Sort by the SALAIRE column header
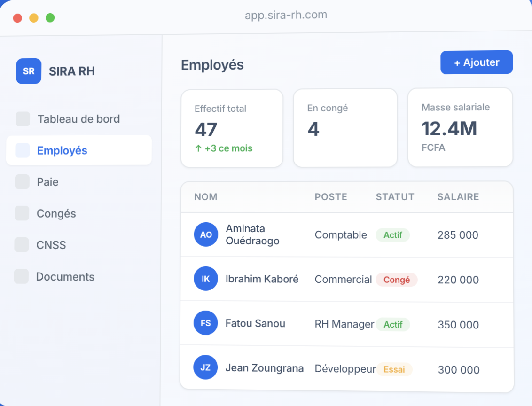 coord(458,197)
